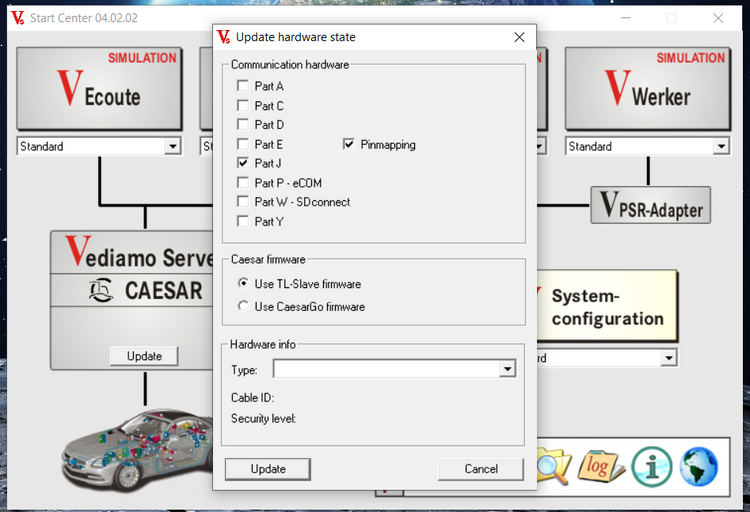
Task: Click the globe language icon
Action: click(x=699, y=467)
